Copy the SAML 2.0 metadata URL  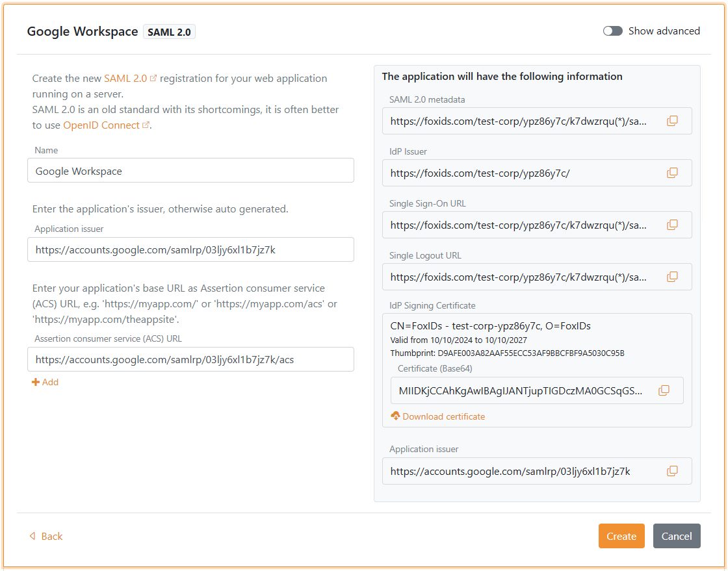coord(672,121)
